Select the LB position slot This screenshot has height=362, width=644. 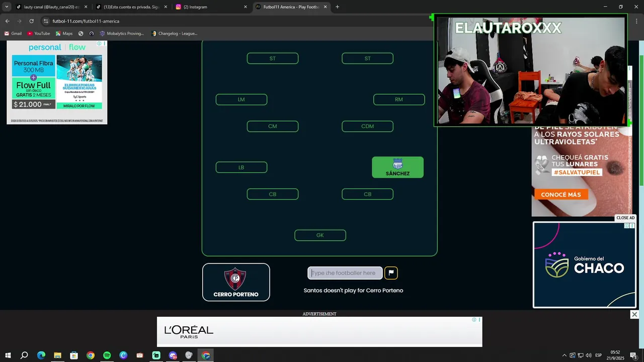click(242, 167)
